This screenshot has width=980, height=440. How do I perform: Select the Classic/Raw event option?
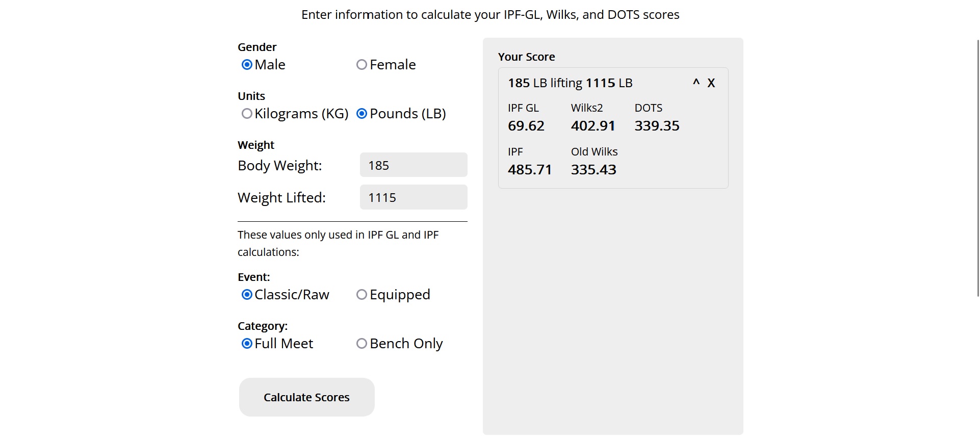point(247,295)
